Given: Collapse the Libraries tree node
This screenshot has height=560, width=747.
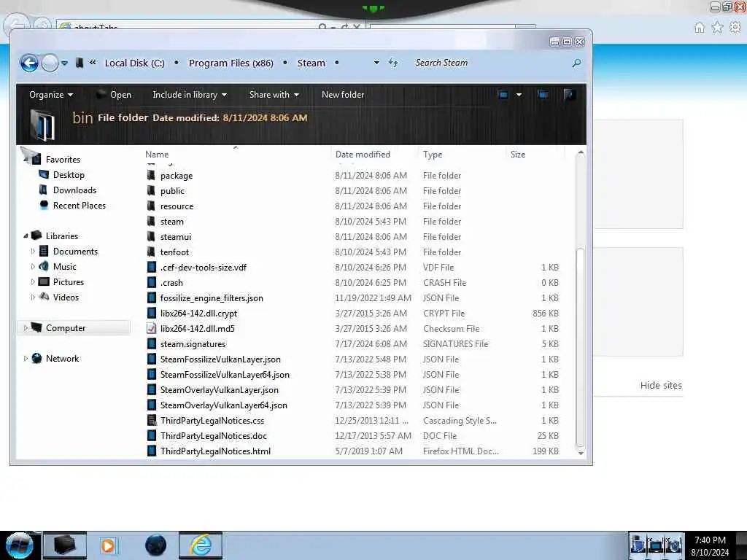Looking at the screenshot, I should click(x=26, y=236).
